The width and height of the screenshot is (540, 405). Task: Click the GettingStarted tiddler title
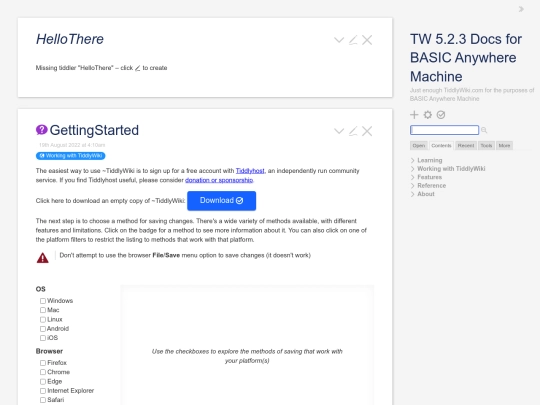94,130
